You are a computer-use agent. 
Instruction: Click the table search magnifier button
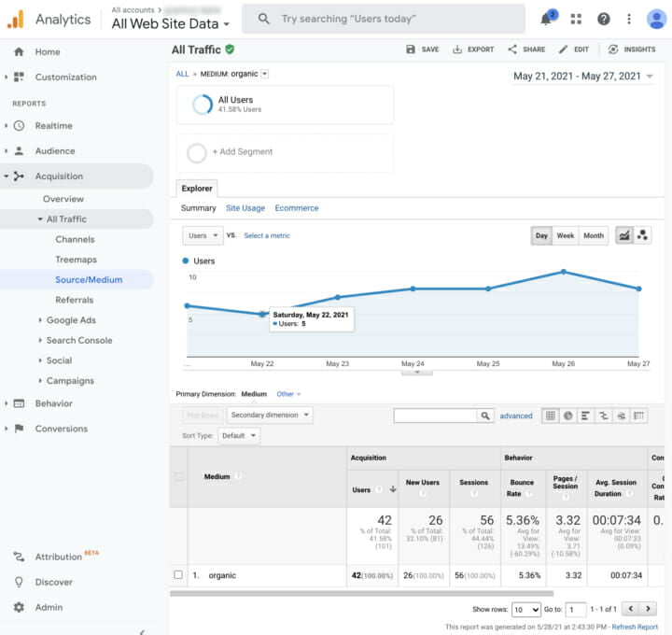point(485,416)
